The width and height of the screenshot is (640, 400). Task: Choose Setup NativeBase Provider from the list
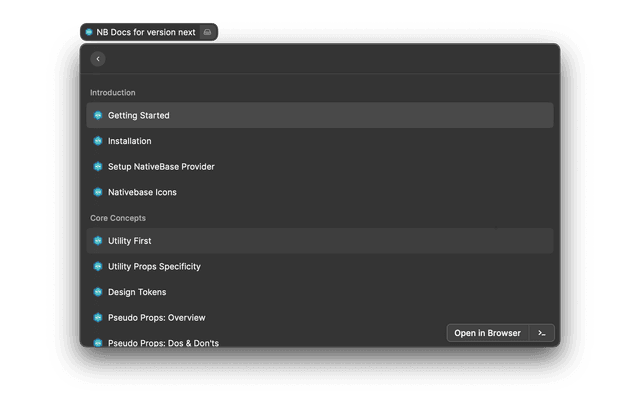click(x=161, y=167)
